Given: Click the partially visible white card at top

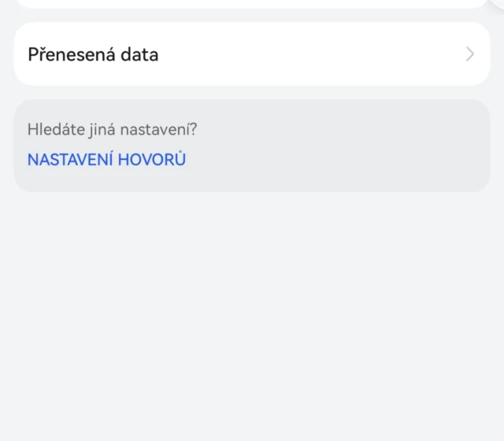Looking at the screenshot, I should (252, 3).
